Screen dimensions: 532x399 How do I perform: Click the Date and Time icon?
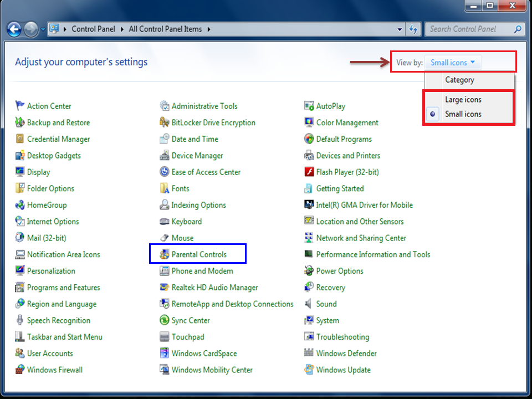click(x=164, y=139)
